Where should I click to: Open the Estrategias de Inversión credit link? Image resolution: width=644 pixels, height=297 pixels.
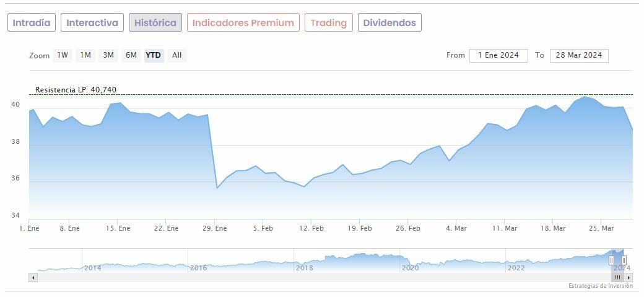(600, 286)
